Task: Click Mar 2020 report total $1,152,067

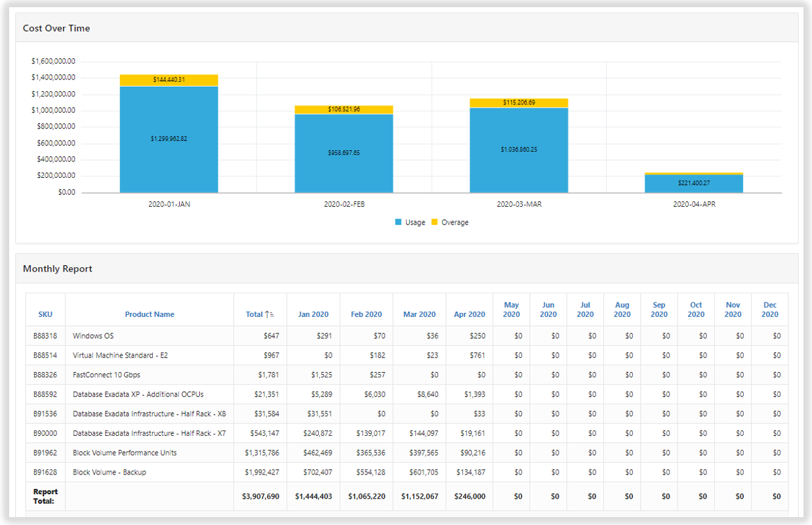Action: pos(420,497)
